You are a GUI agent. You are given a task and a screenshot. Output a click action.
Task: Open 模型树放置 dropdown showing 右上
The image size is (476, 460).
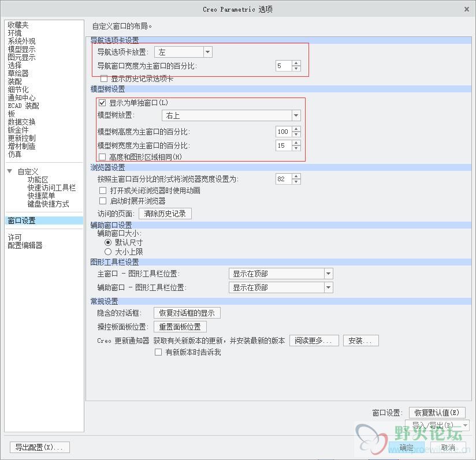coord(231,115)
